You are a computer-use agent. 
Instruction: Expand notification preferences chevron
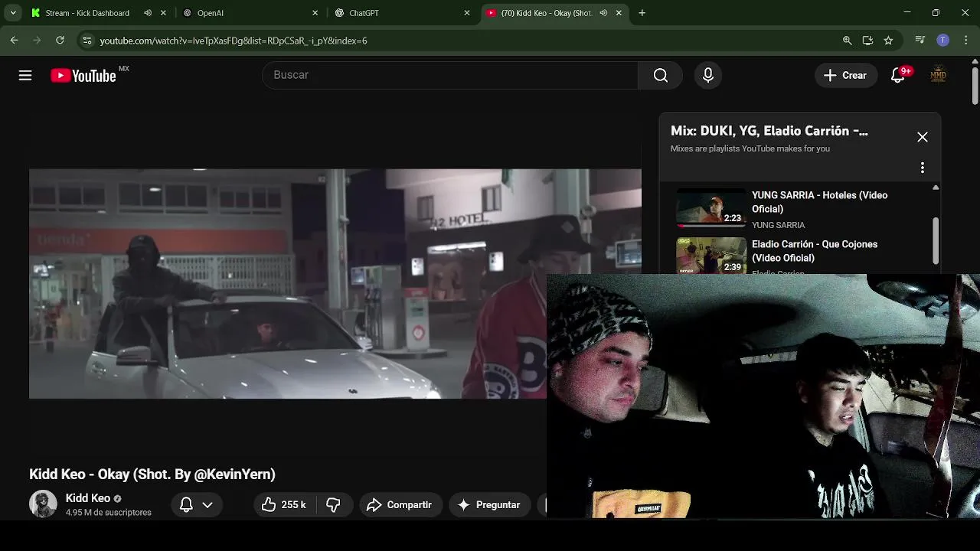coord(207,505)
